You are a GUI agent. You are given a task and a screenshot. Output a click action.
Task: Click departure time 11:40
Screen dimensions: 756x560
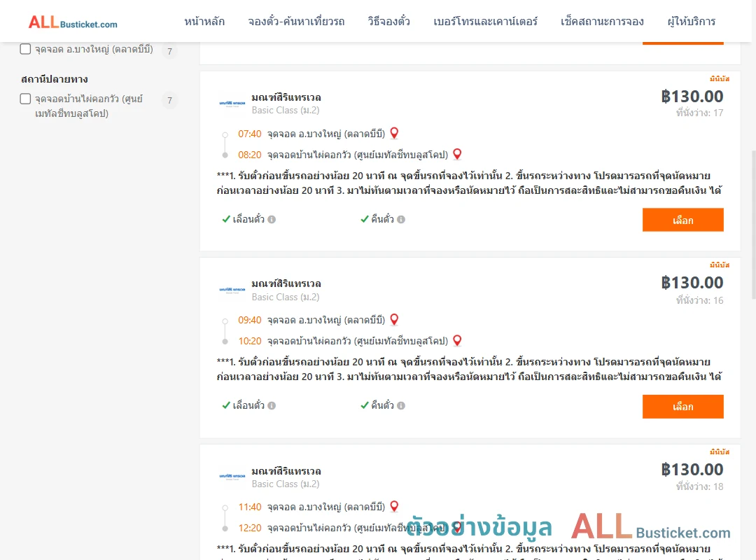250,507
